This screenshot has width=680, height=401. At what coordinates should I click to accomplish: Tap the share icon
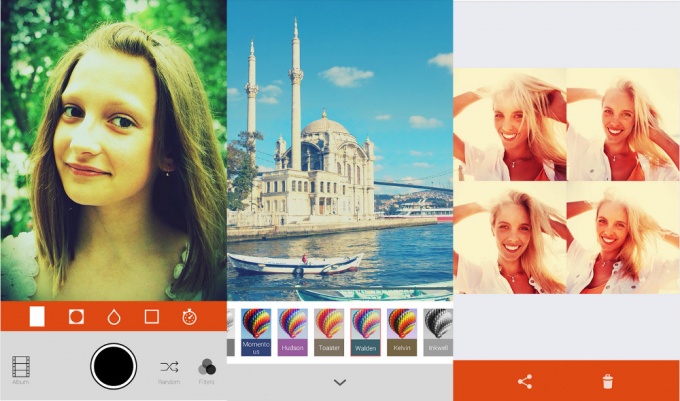point(525,381)
